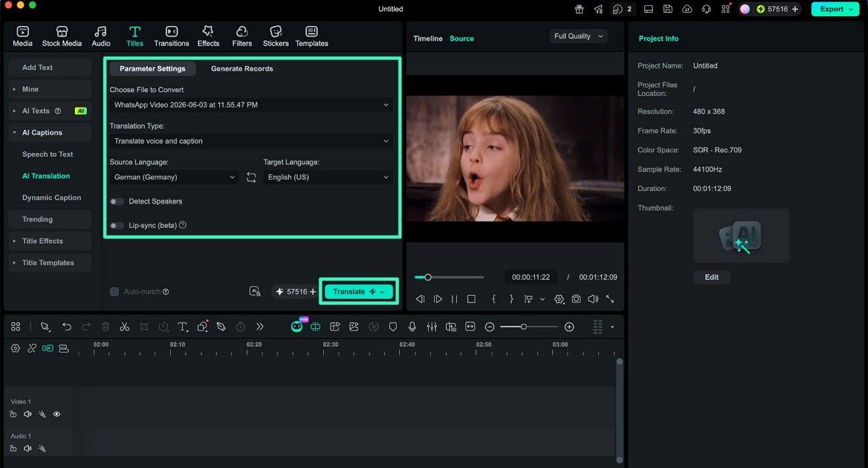Viewport: 868px width, 468px height.
Task: Step to the previous frame
Action: point(420,299)
